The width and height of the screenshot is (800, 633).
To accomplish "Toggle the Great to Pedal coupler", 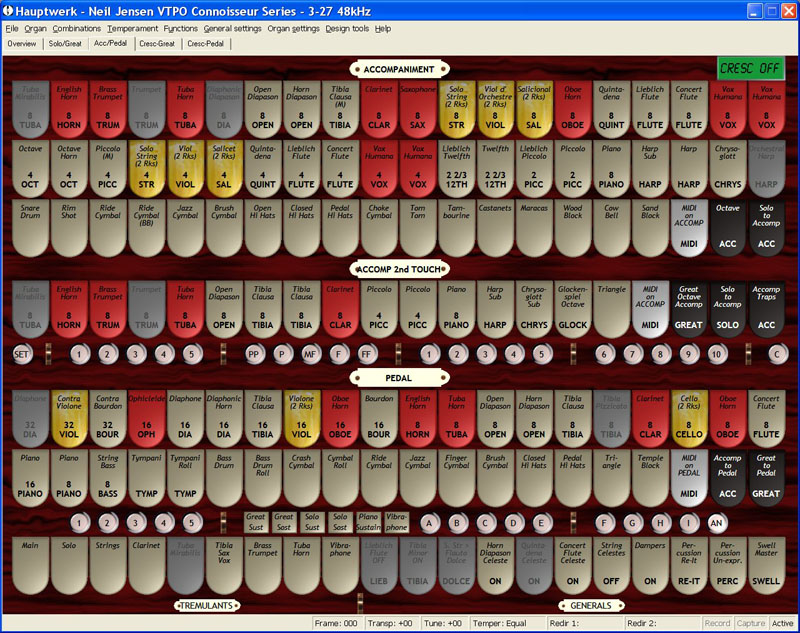I will [766, 478].
